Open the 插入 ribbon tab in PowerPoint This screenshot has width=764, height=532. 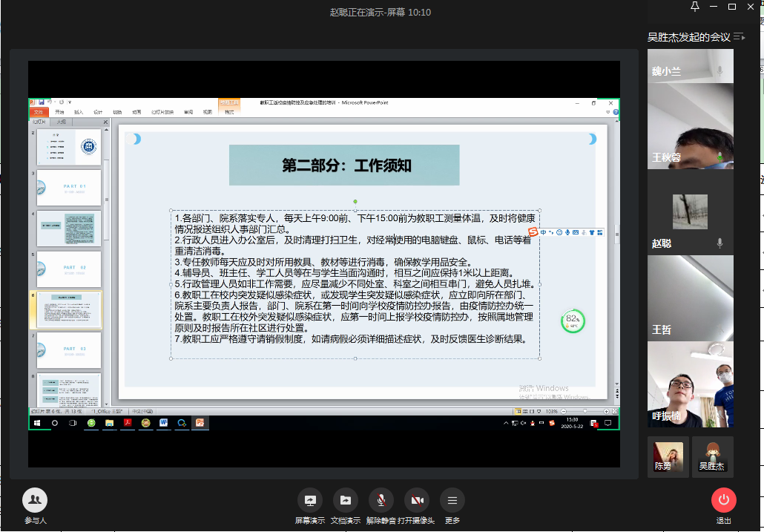79,112
